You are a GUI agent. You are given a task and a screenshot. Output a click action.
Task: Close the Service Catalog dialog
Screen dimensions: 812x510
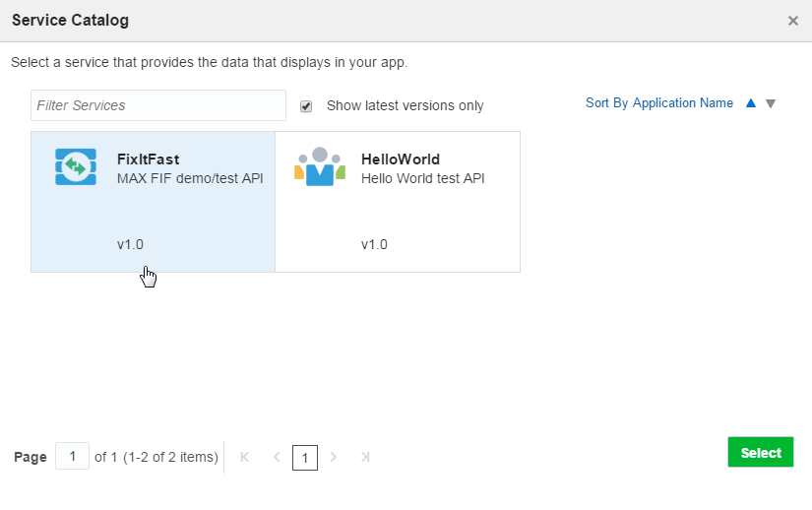(793, 21)
